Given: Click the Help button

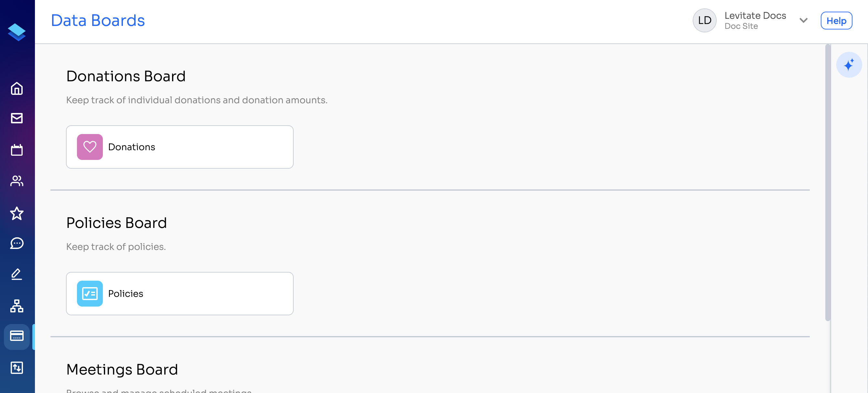Looking at the screenshot, I should click(x=836, y=21).
